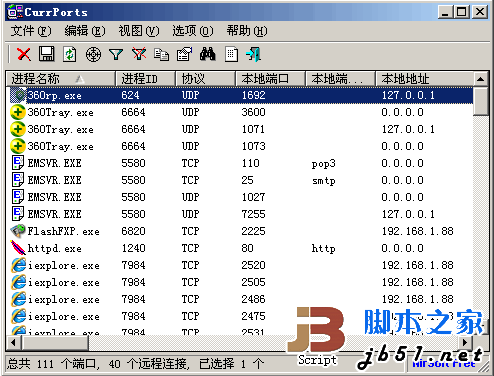Click local port 1027 cell

click(253, 197)
